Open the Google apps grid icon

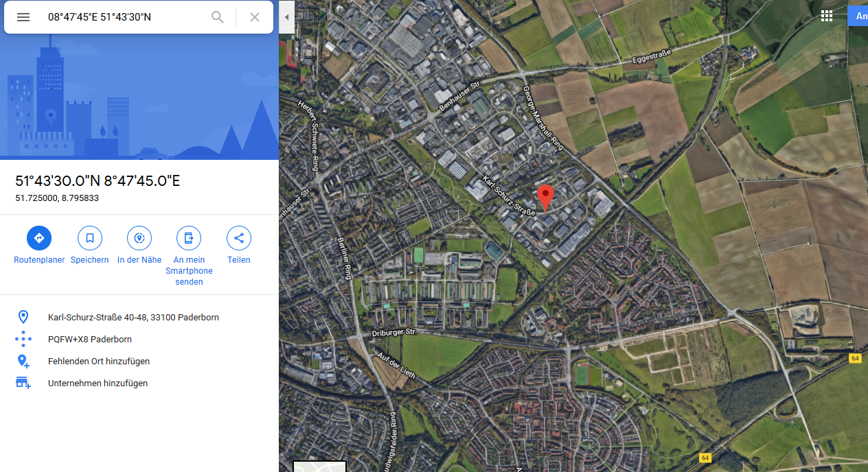827,16
